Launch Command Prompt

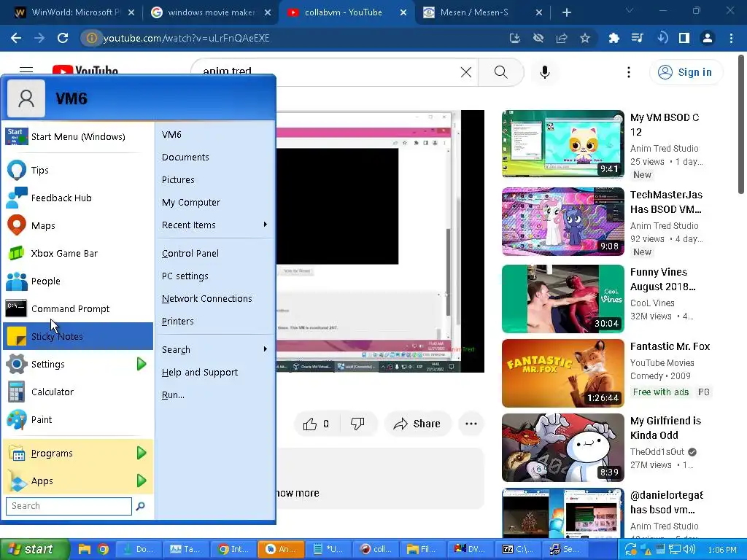tap(78, 308)
